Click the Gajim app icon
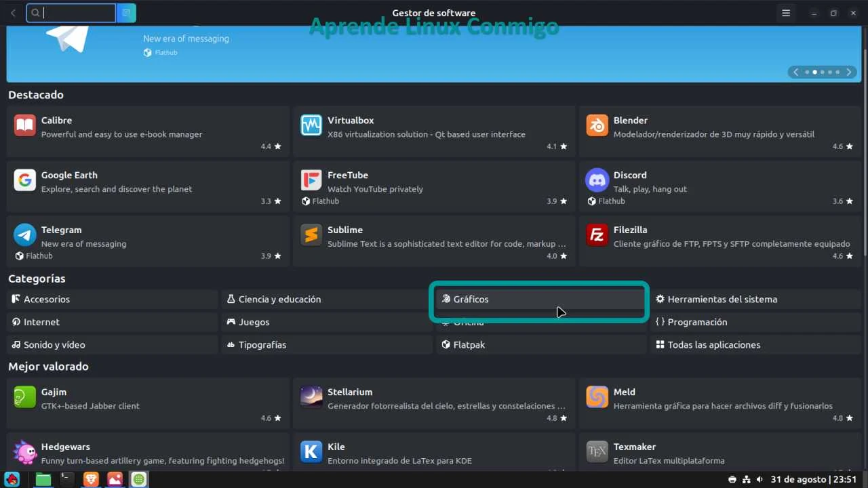This screenshot has height=488, width=868. click(x=25, y=397)
